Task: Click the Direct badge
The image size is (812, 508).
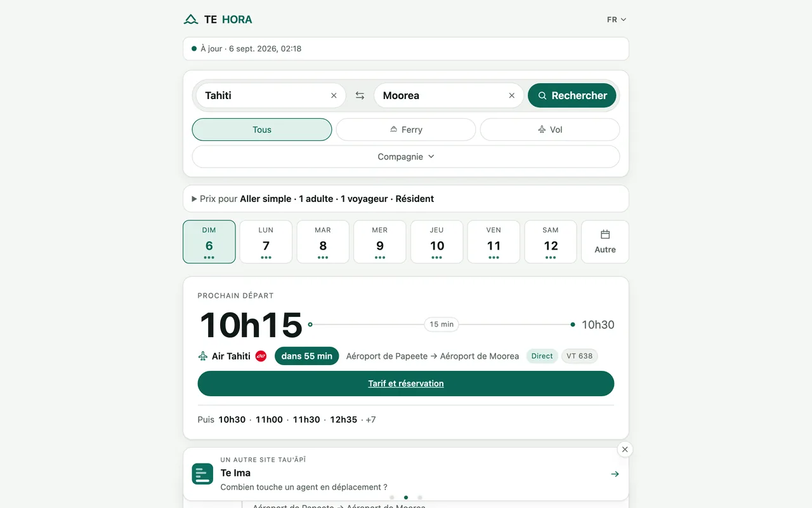Action: [x=542, y=356]
